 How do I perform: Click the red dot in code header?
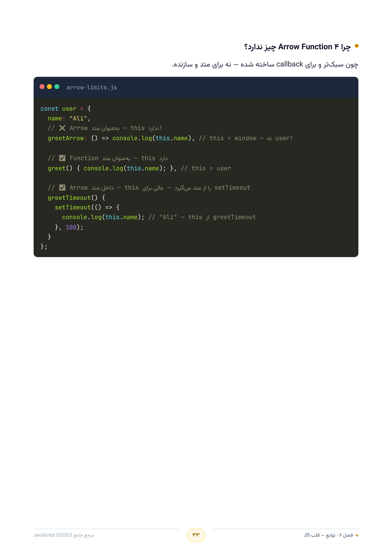click(x=42, y=87)
